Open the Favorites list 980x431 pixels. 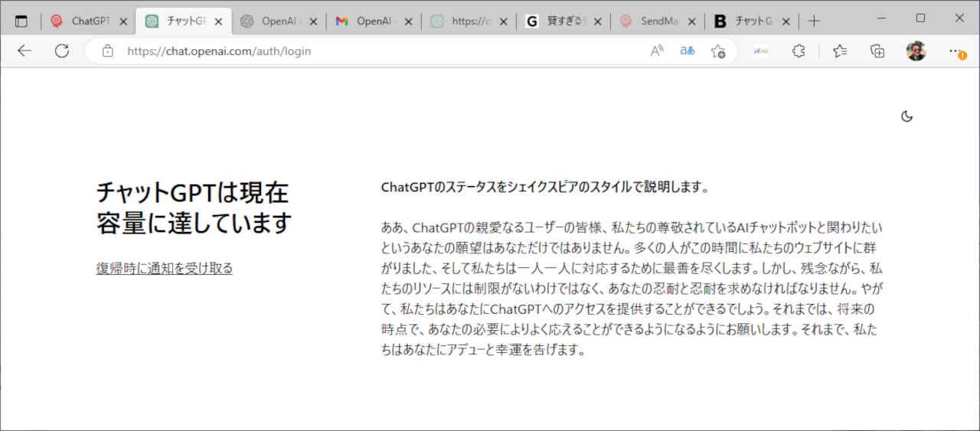840,51
